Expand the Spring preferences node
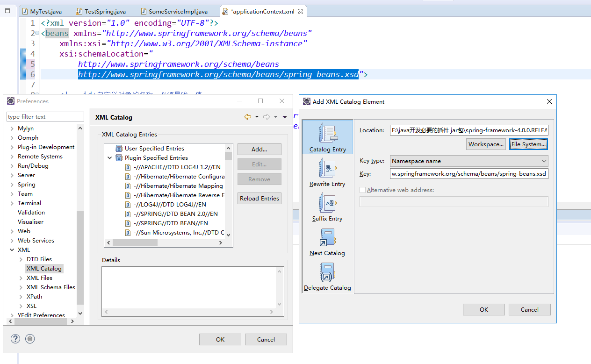 pyautogui.click(x=12, y=184)
